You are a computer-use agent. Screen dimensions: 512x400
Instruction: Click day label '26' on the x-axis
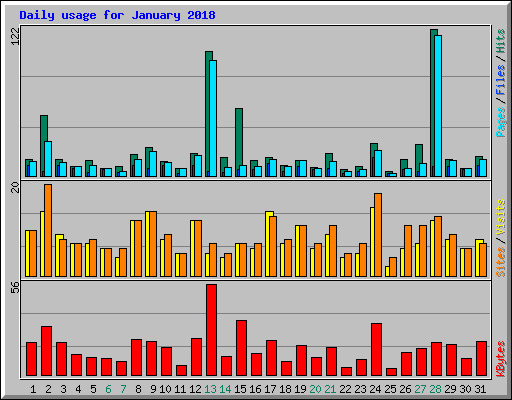tap(405, 389)
